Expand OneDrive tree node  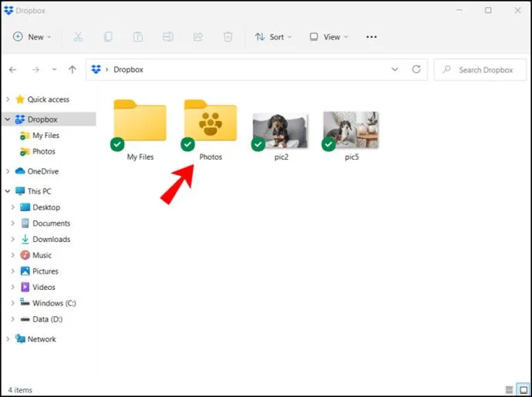8,171
